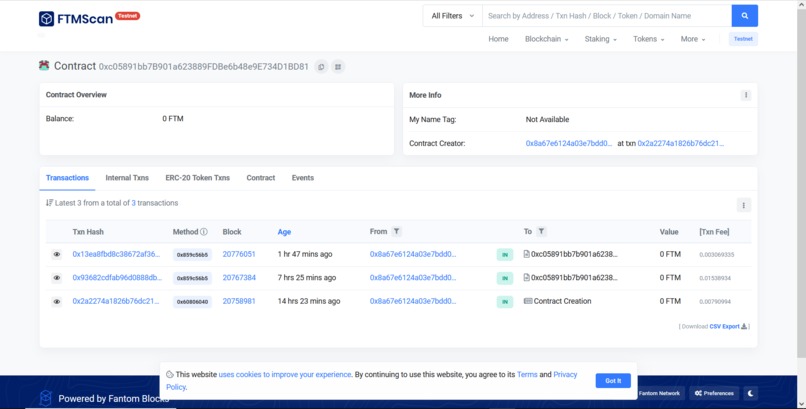Open the All Filters dropdown
This screenshot has width=806, height=409.
(x=452, y=16)
